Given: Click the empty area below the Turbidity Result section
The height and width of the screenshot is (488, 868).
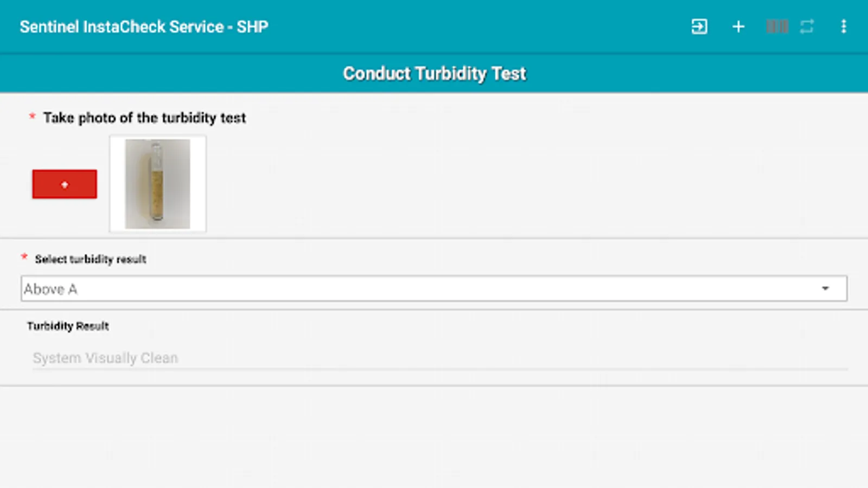Looking at the screenshot, I should [434, 434].
